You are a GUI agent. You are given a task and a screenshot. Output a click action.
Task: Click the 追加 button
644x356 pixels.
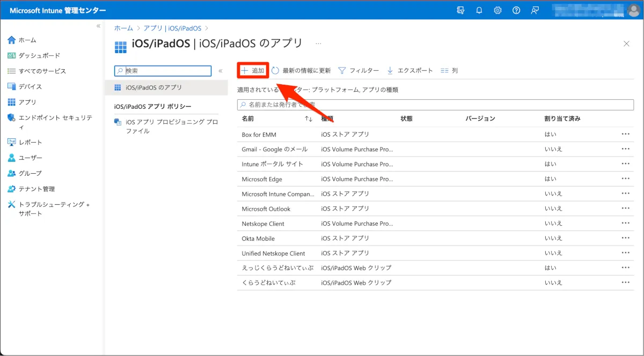(253, 70)
